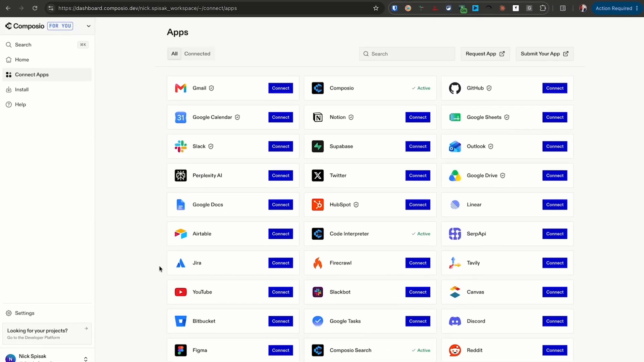This screenshot has width=644, height=362.
Task: Switch to the Connected tab
Action: [x=197, y=54]
